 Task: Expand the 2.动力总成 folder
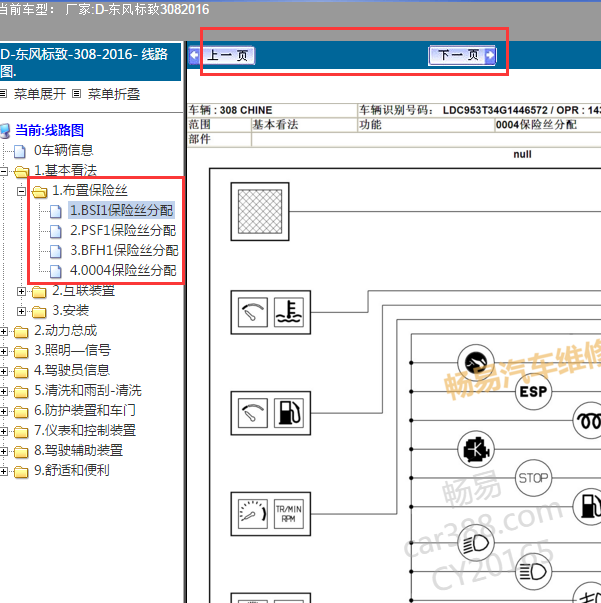(x=3, y=331)
